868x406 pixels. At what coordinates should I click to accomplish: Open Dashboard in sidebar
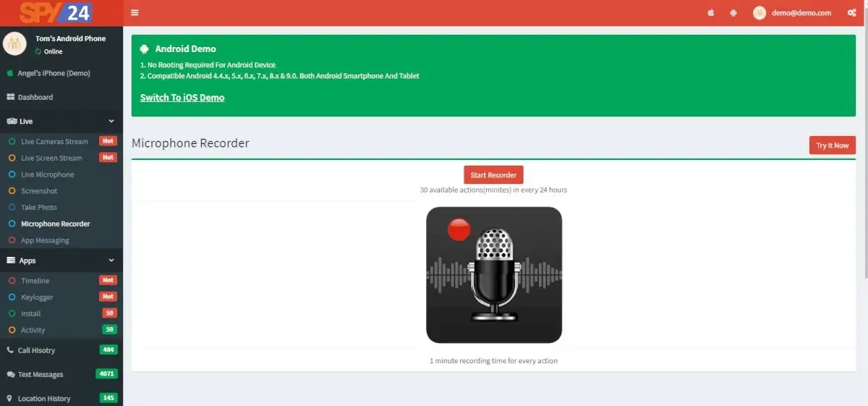point(35,97)
